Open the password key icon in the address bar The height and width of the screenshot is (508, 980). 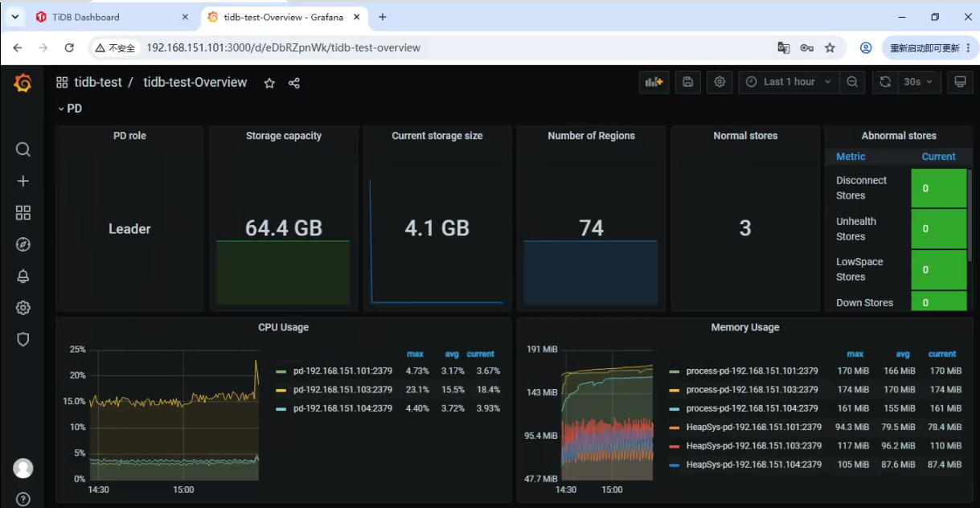(x=806, y=48)
